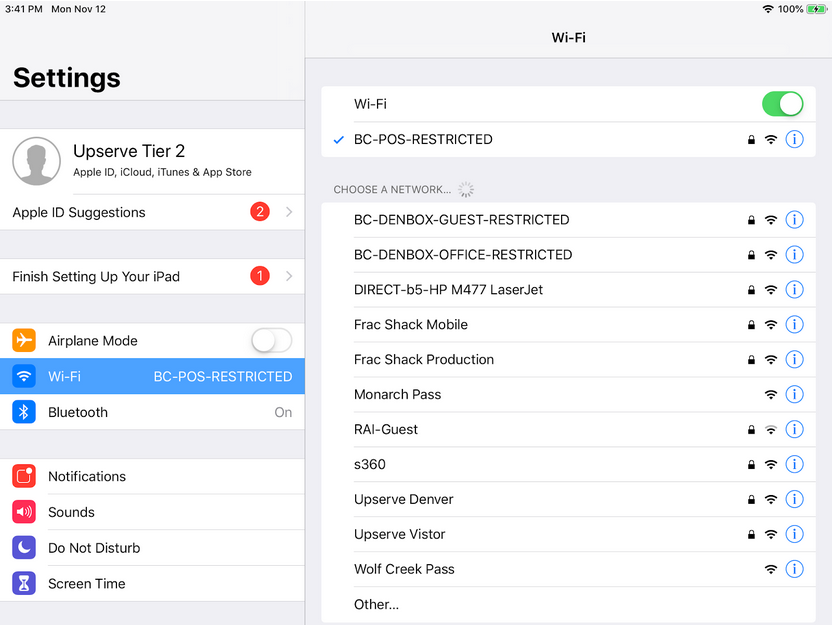833x629 pixels.
Task: Tap the checkmark beside BC-POS-RESTRICTED
Action: coord(338,140)
